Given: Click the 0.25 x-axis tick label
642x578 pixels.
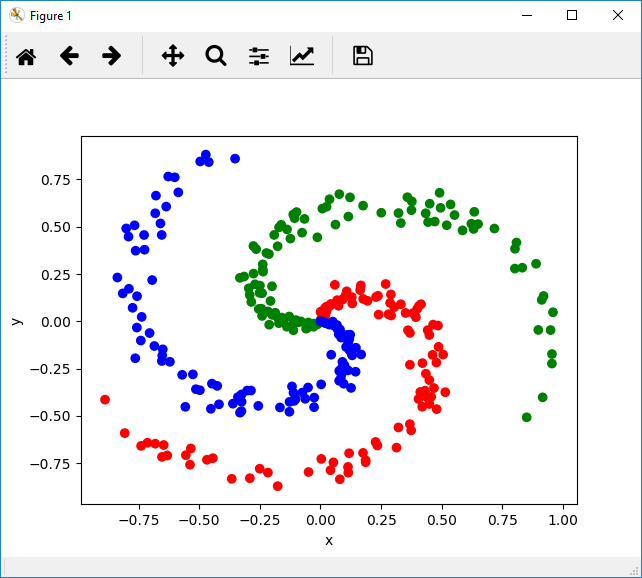Looking at the screenshot, I should click(x=382, y=520).
